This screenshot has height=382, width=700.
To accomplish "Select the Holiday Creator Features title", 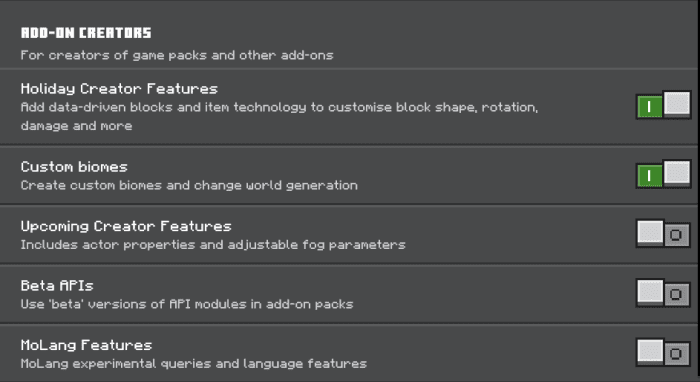I will pos(119,89).
